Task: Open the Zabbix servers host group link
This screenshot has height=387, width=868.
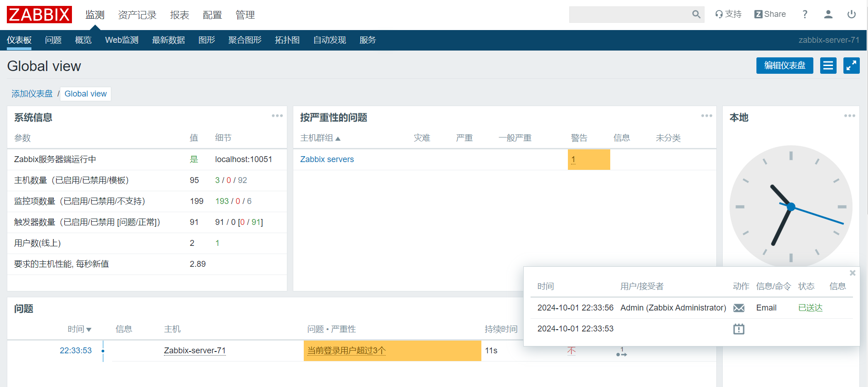Action: [327, 159]
